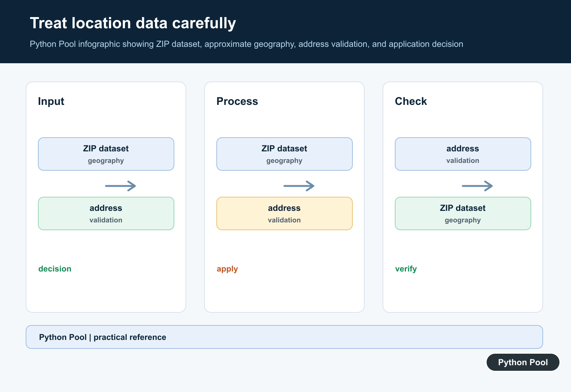
Task: Click address validation box in Input card
Action: coord(106,213)
